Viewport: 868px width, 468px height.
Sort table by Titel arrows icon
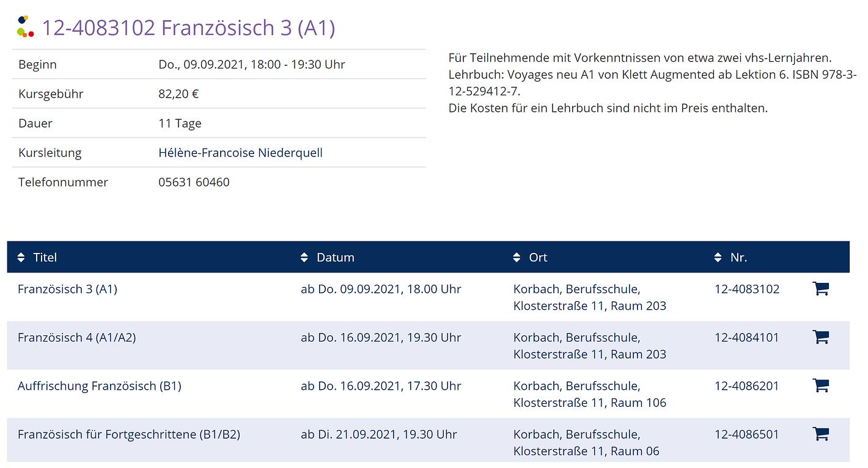tap(21, 257)
